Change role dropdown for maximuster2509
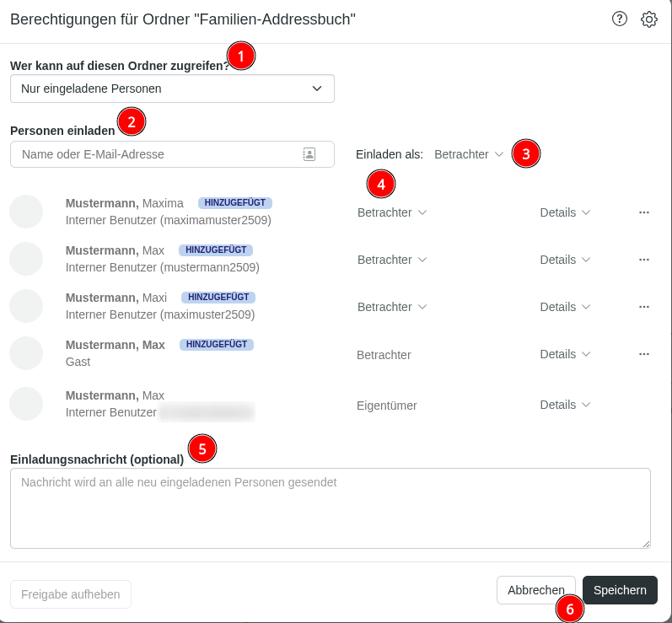 392,307
